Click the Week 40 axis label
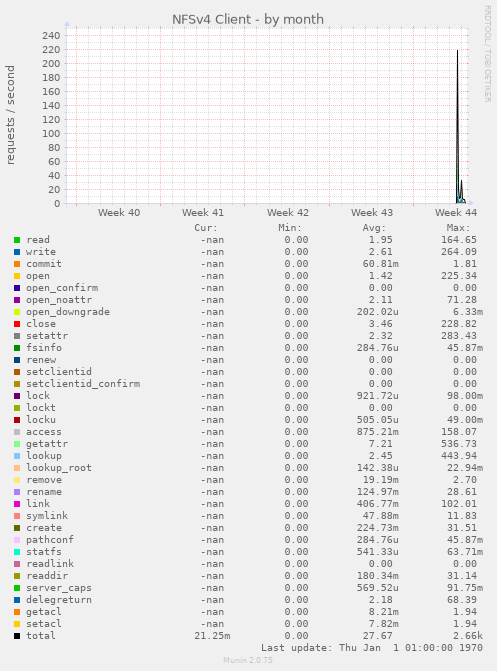497x671 pixels. tap(119, 213)
